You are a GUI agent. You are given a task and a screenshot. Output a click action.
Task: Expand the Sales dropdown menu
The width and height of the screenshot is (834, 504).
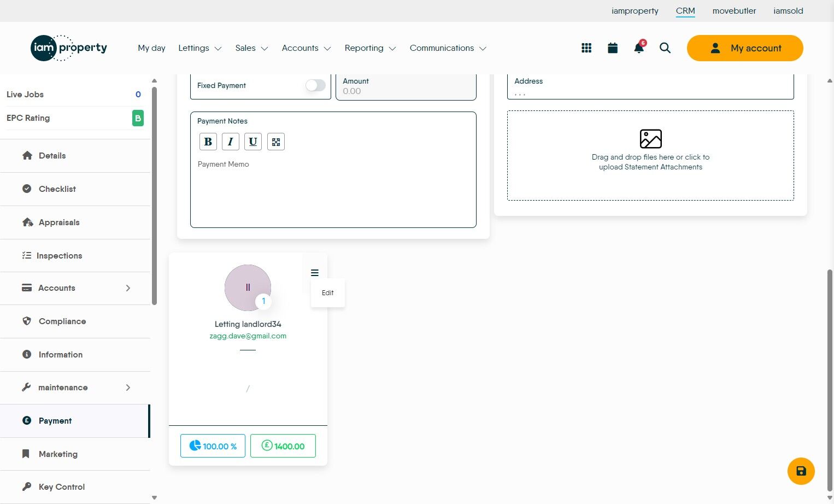[251, 48]
